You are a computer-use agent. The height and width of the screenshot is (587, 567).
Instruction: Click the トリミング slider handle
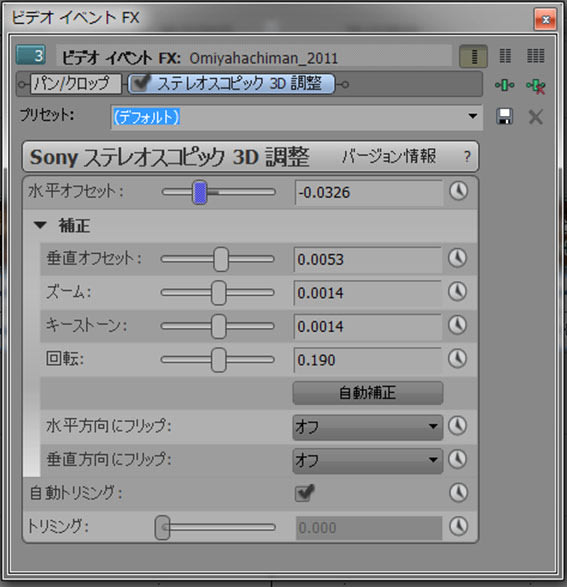(162, 527)
